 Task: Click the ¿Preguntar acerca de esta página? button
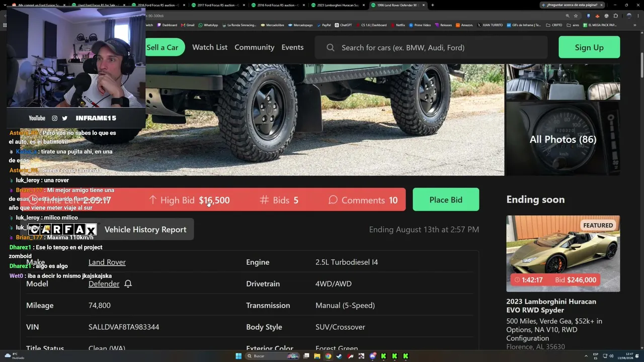571,5
